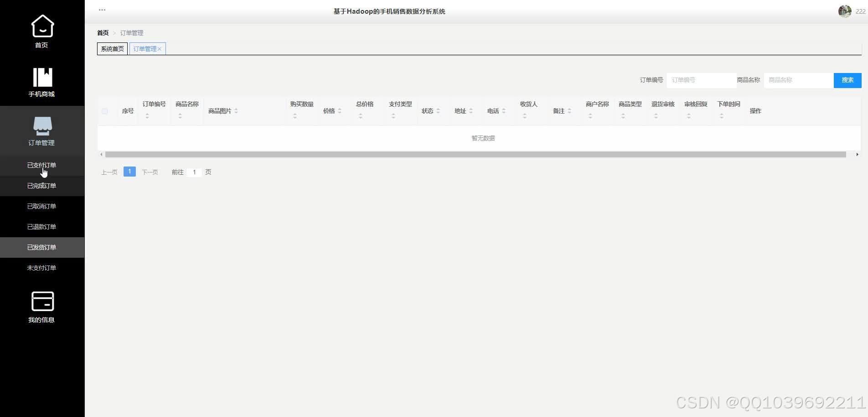
Task: Click the horizontal scrollbar thumb under table
Action: click(x=475, y=154)
